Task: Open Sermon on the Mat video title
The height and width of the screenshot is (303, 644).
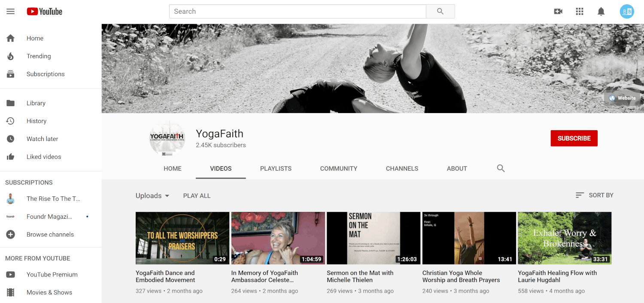Action: 360,276
